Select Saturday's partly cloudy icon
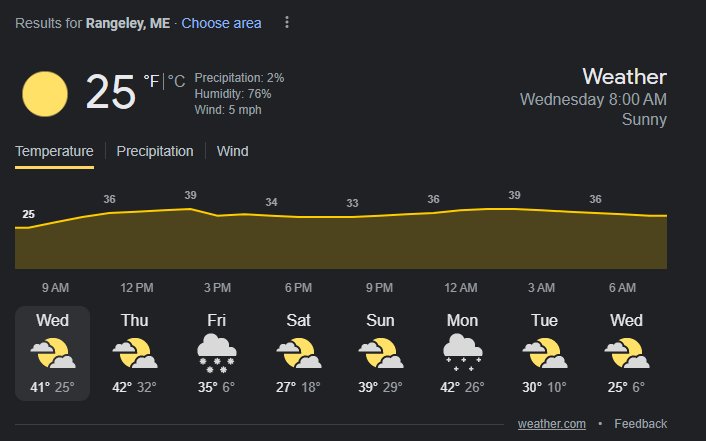 pos(299,353)
